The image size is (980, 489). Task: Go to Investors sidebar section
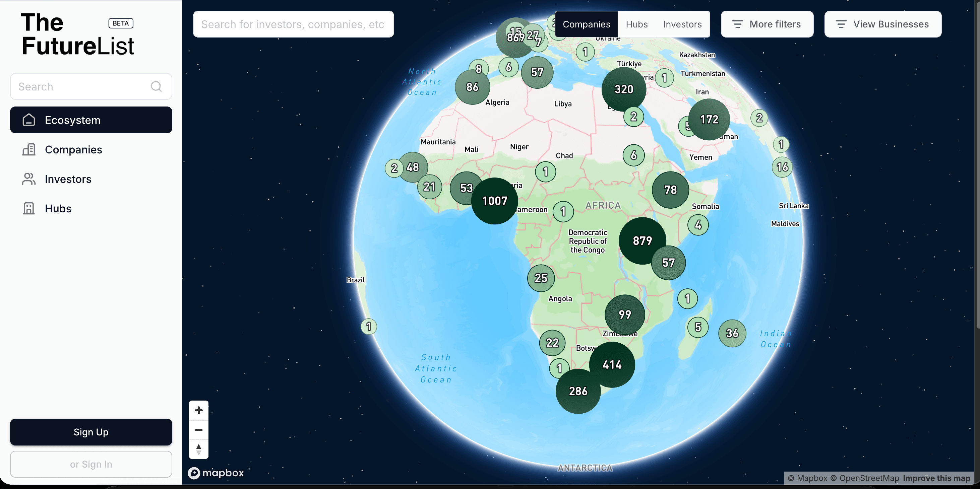coord(68,179)
